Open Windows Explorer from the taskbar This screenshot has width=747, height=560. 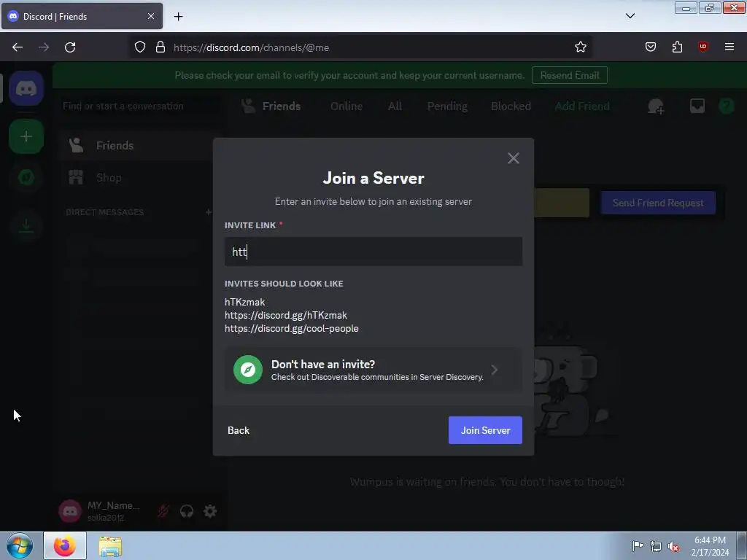tap(110, 546)
